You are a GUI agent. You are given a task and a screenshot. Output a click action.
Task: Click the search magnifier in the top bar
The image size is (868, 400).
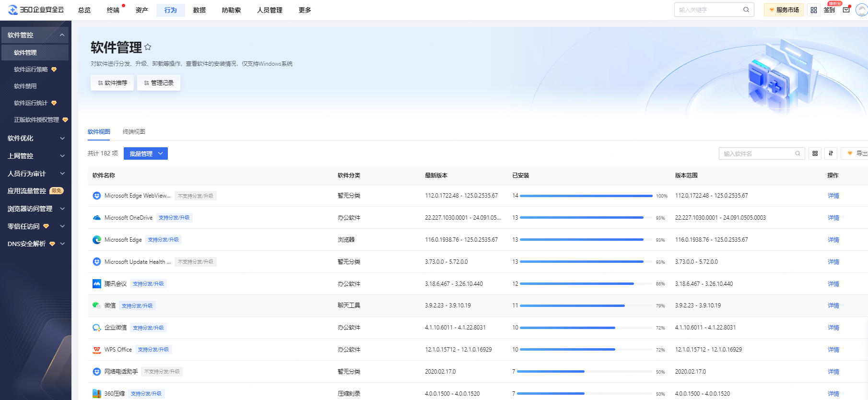tap(746, 10)
